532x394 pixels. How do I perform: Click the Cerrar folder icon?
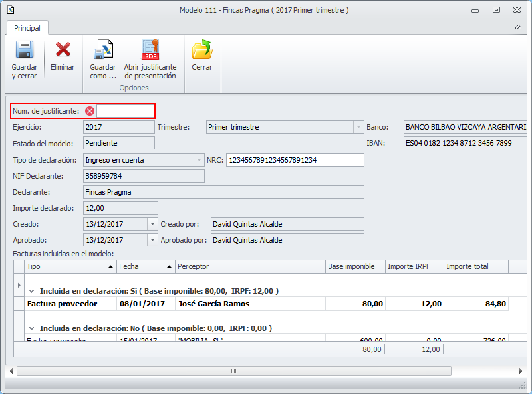201,50
